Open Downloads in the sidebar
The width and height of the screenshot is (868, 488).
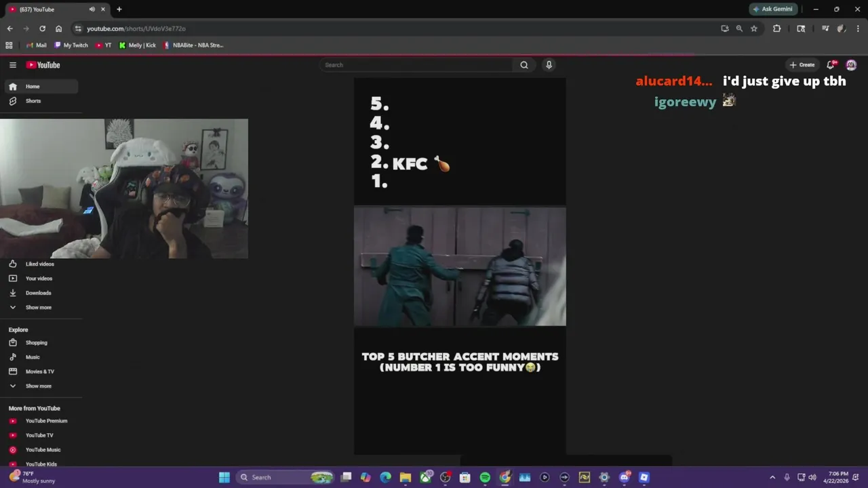click(41, 293)
